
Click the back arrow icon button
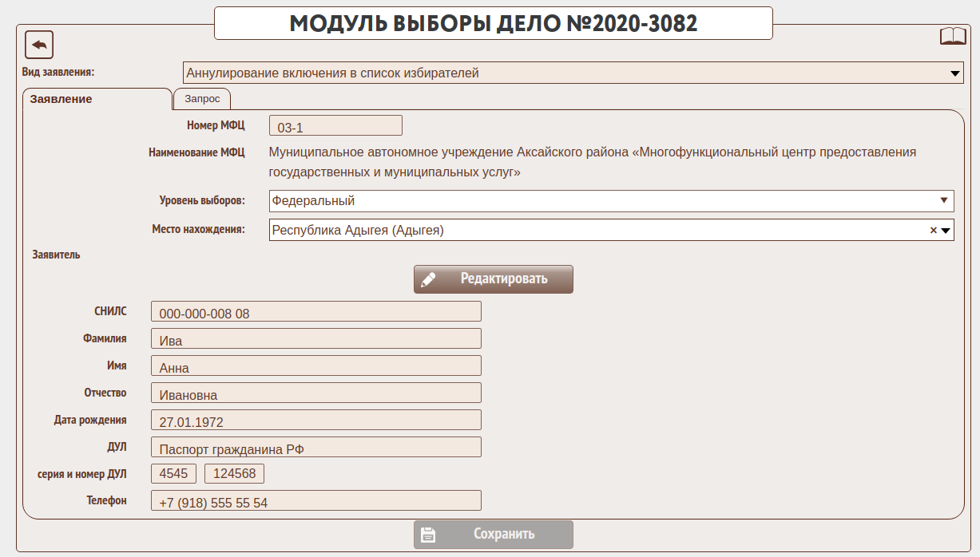pyautogui.click(x=39, y=45)
